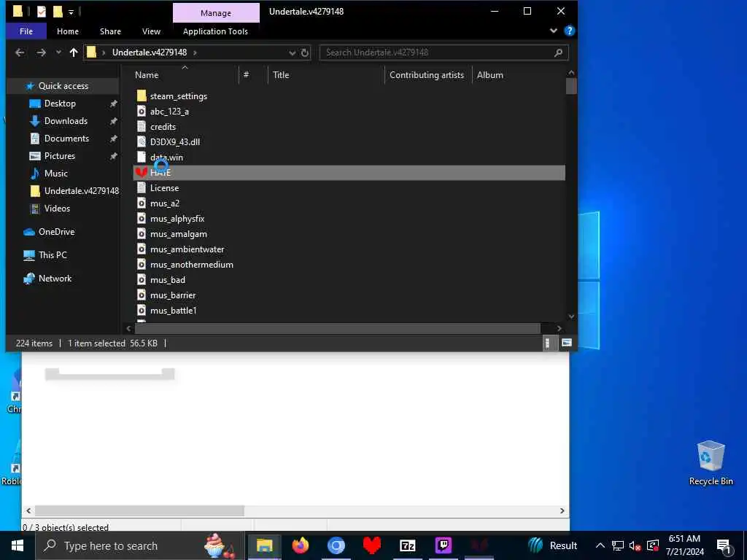747x560 pixels.
Task: Switch to large thumbnails view icon
Action: click(566, 343)
